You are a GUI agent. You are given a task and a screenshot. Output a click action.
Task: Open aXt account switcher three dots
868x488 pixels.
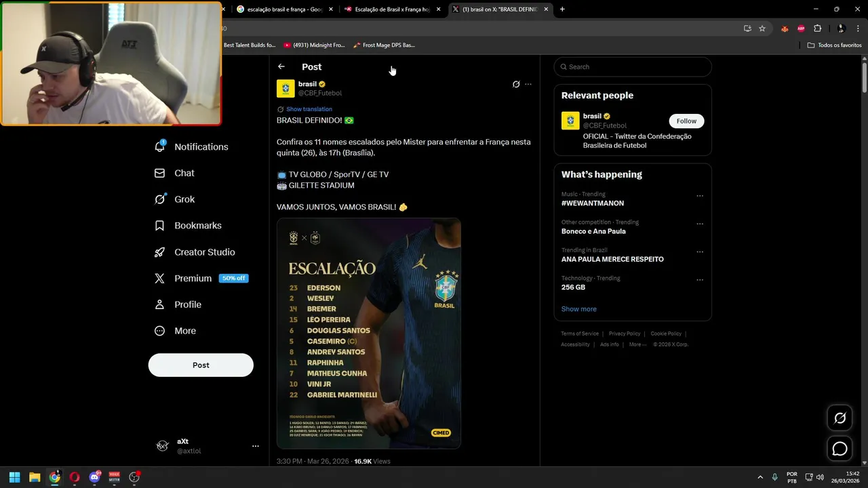coord(256,446)
